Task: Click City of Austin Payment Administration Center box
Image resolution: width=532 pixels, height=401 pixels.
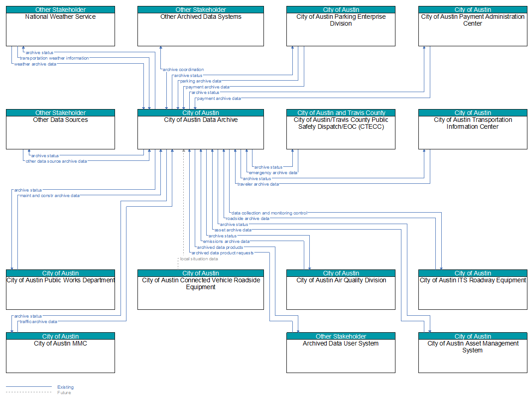Action: click(472, 26)
